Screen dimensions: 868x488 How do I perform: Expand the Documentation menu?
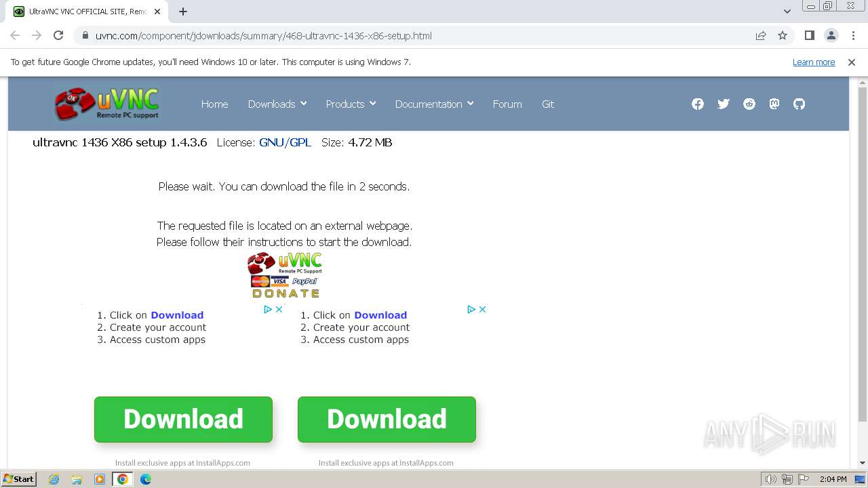(434, 104)
